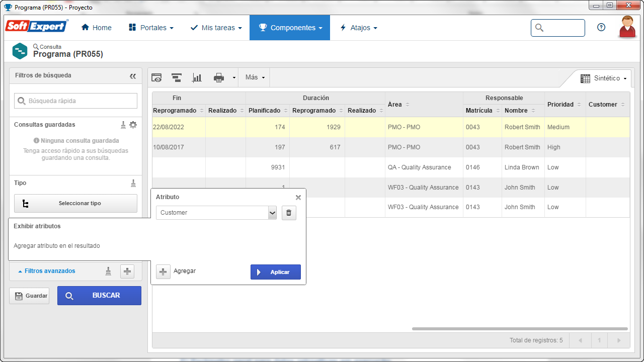Click the bar chart icon in toolbar

[197, 77]
